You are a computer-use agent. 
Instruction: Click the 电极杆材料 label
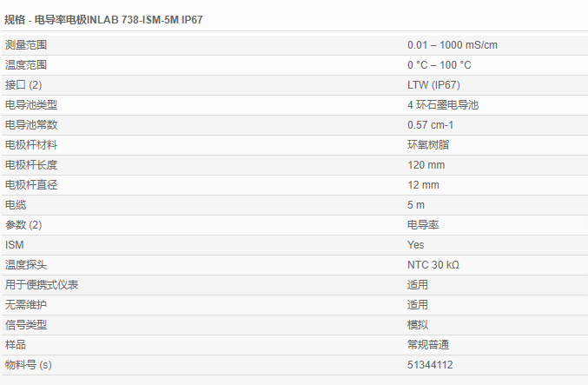[x=31, y=144]
